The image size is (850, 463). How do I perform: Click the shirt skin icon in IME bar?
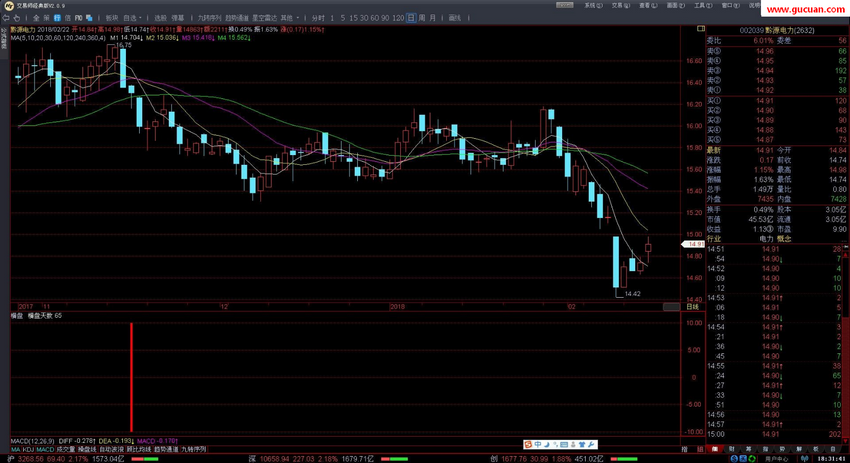coord(582,445)
